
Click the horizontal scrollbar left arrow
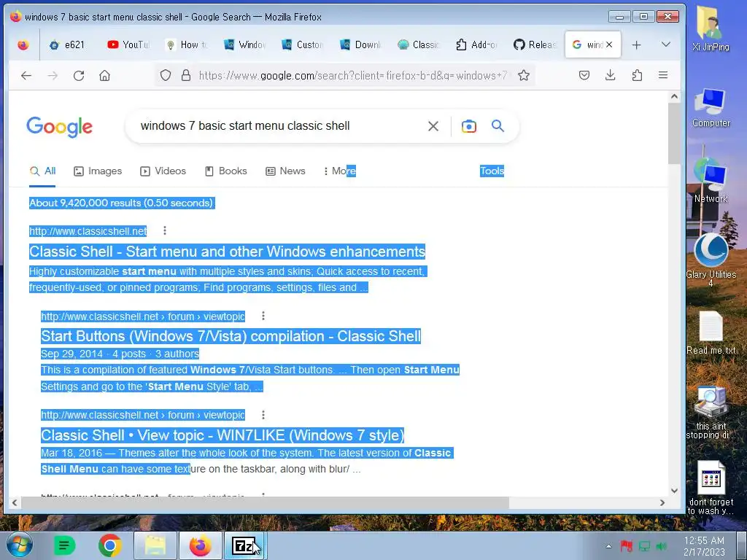click(x=15, y=502)
